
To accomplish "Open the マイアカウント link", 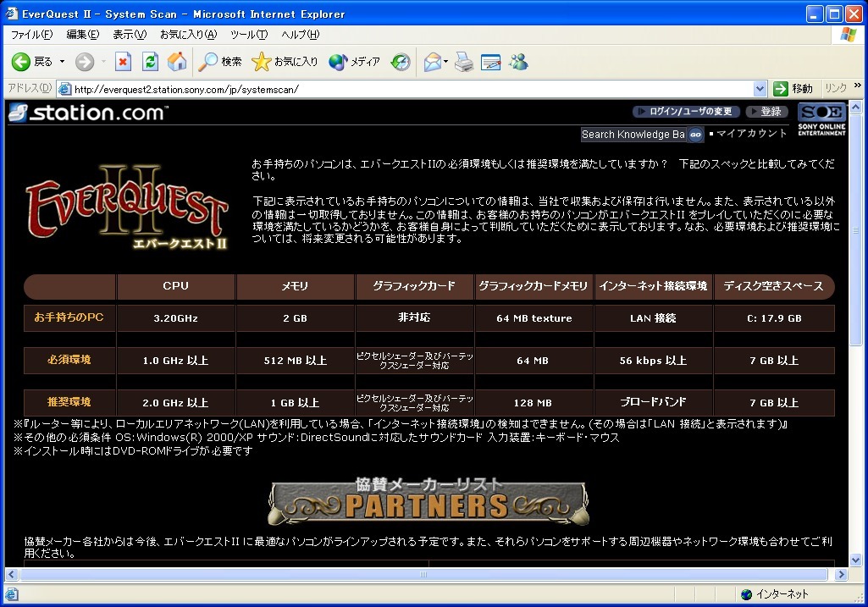I will pos(751,134).
